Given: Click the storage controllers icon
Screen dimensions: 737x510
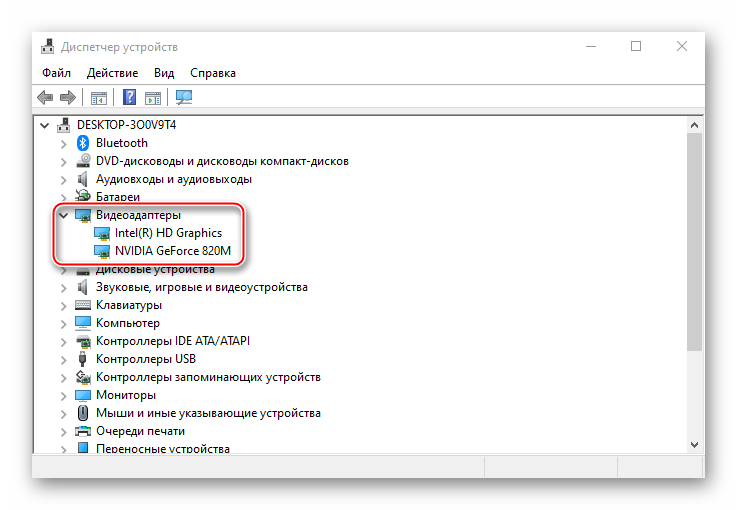Looking at the screenshot, I should tap(83, 377).
